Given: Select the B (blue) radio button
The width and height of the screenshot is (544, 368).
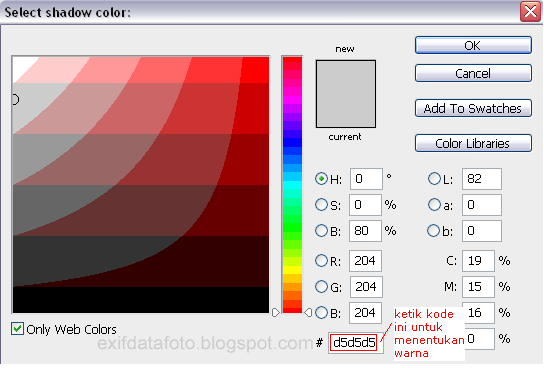Looking at the screenshot, I should (322, 313).
